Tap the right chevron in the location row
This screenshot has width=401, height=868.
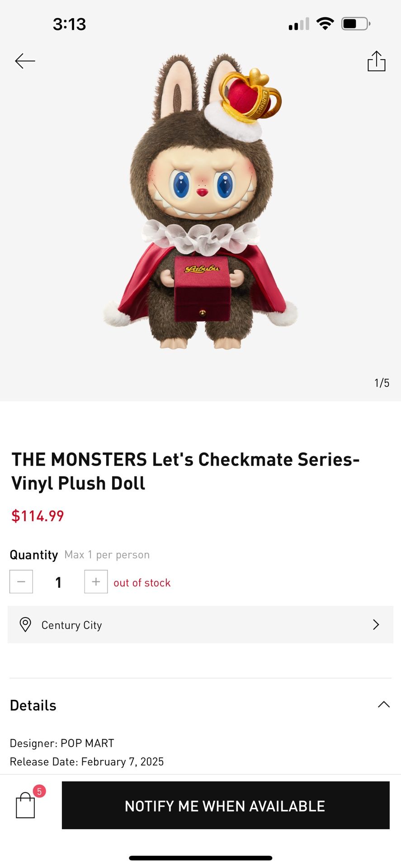376,625
